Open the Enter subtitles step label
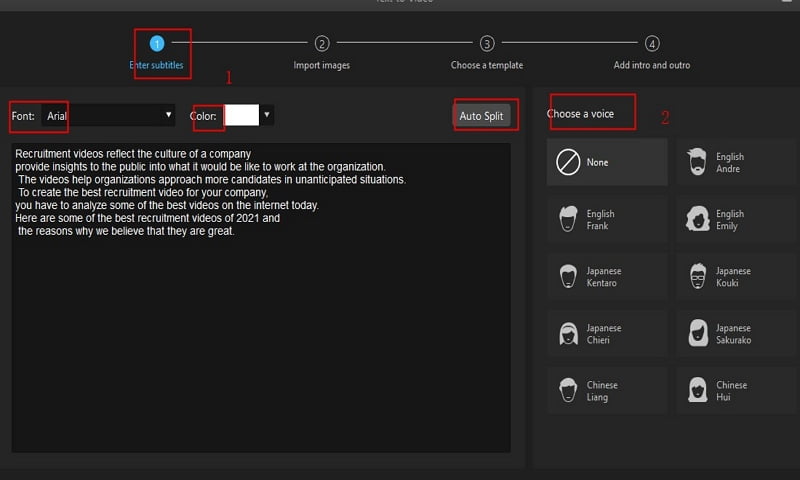 (x=156, y=65)
